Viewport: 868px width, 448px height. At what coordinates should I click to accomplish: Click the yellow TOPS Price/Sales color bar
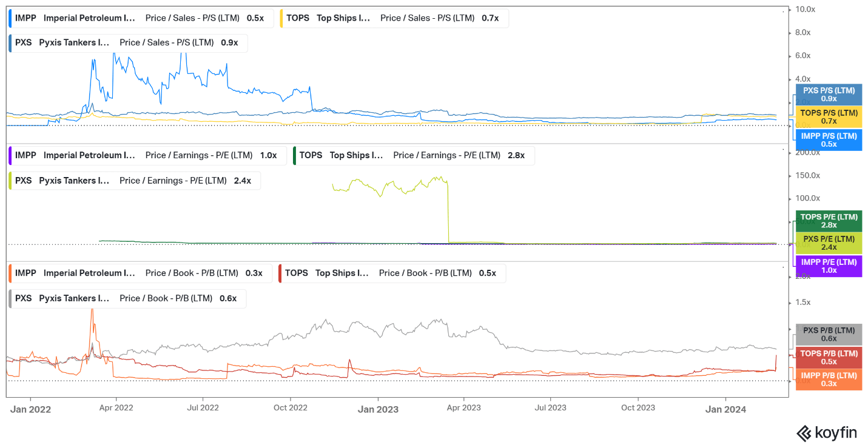(x=281, y=18)
